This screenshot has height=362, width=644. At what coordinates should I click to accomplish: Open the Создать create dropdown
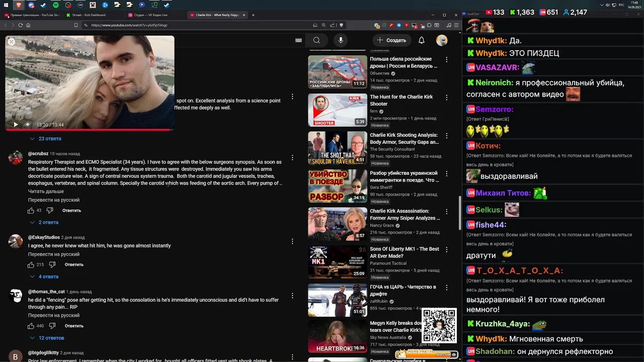click(x=392, y=40)
